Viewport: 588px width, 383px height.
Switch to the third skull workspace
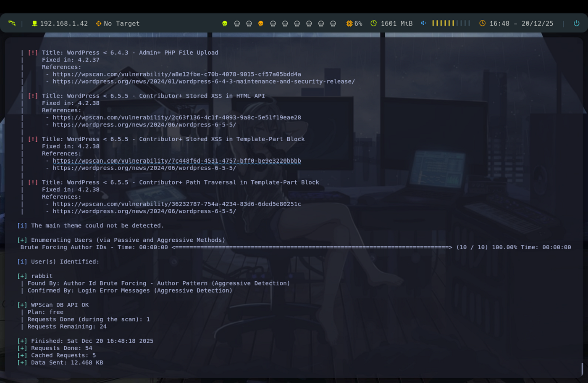pos(249,24)
